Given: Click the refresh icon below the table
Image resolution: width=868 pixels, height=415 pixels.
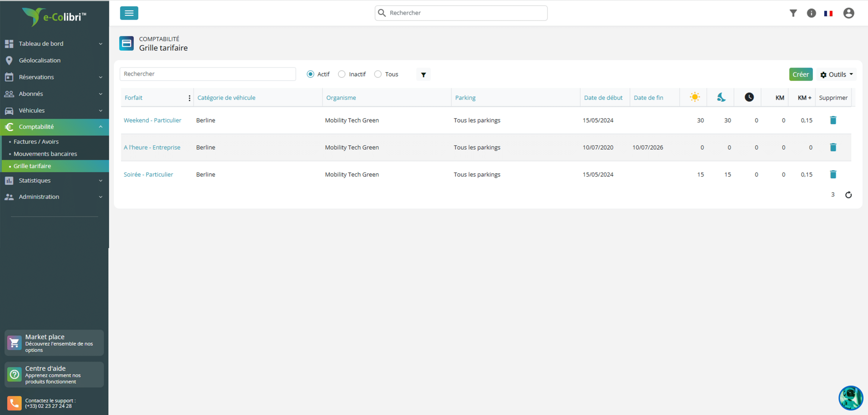Looking at the screenshot, I should tap(848, 195).
